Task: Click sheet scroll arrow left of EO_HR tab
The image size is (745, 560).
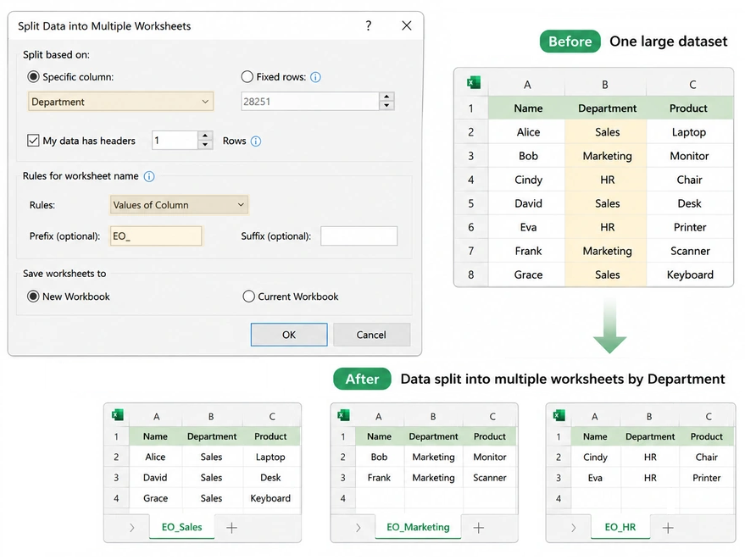Action: (574, 528)
